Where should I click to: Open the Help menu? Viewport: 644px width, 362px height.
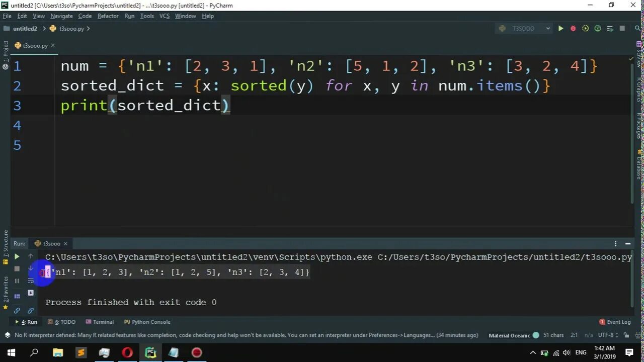[x=208, y=16]
